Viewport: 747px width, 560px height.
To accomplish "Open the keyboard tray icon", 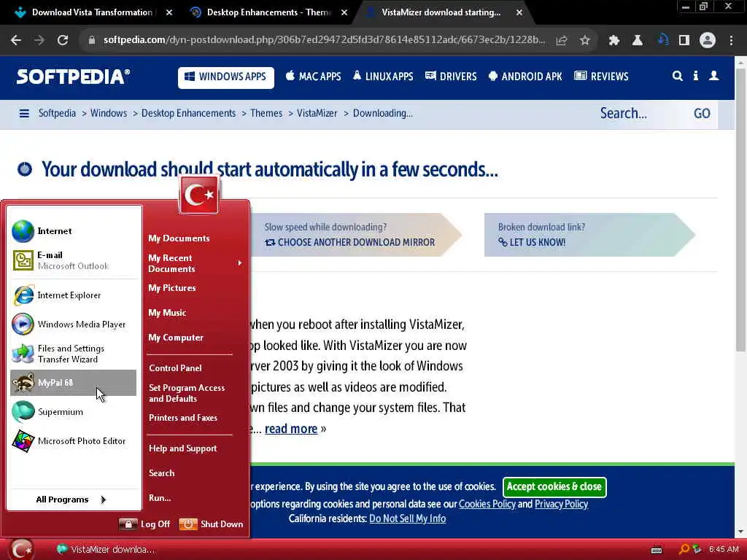I will 657,550.
